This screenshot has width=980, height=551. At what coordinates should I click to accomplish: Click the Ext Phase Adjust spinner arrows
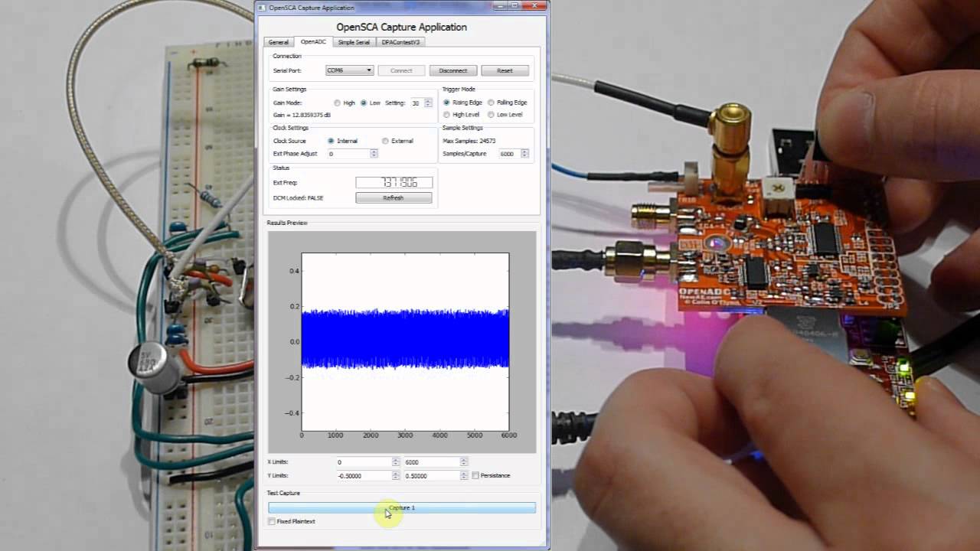tap(374, 154)
